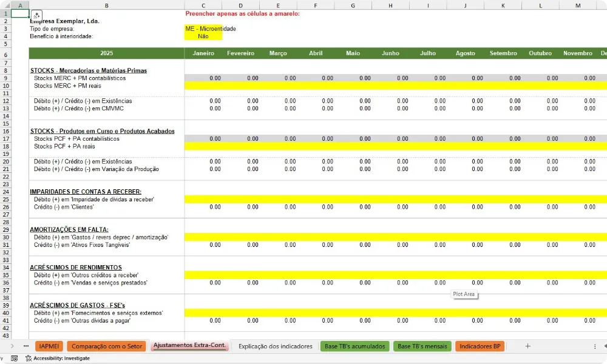Click Tipo de empresa label
This screenshot has height=364, width=607.
(x=52, y=29)
